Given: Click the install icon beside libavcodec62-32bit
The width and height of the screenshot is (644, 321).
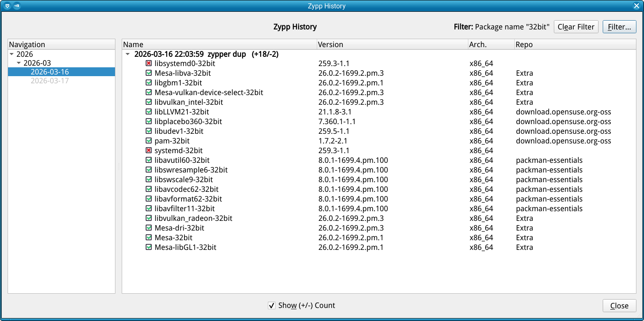Looking at the screenshot, I should click(149, 189).
